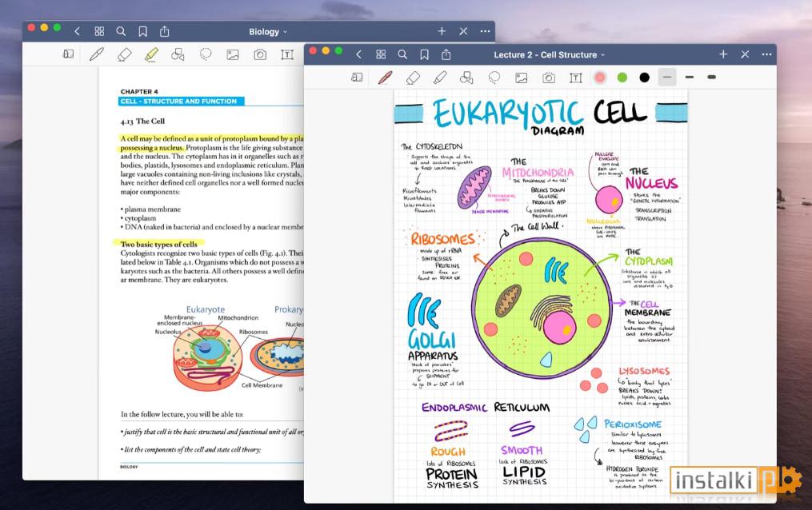812x510 pixels.
Task: Click the 'MITOCHONDRIA' handwritten heading
Action: tap(538, 173)
